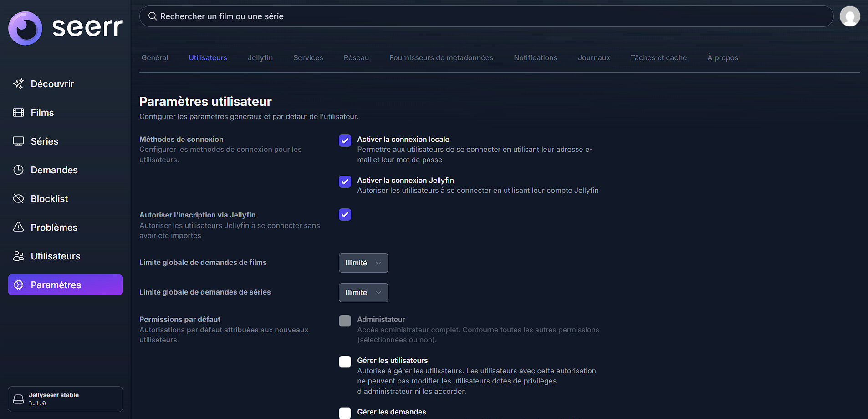Open Films via the film strip icon
The width and height of the screenshot is (868, 419).
point(18,113)
